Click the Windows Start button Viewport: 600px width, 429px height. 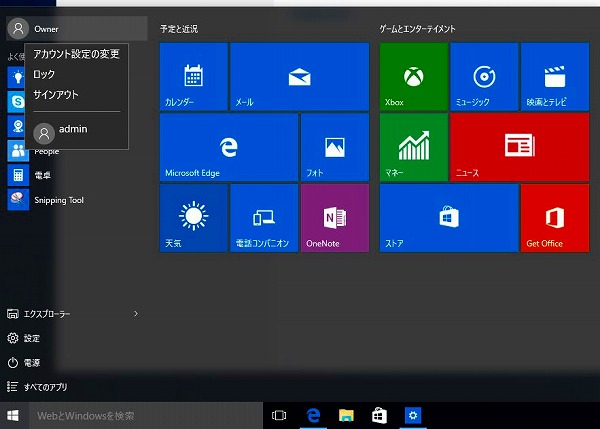[13, 416]
